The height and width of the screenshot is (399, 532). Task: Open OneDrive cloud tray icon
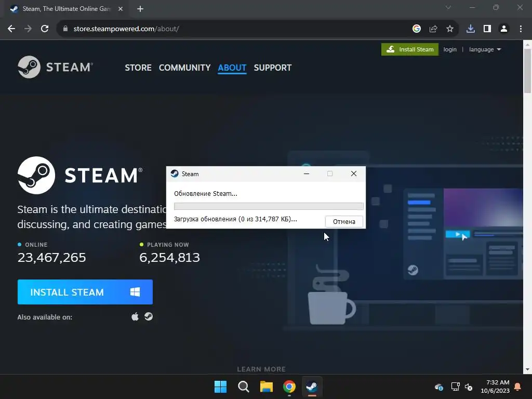click(x=438, y=387)
